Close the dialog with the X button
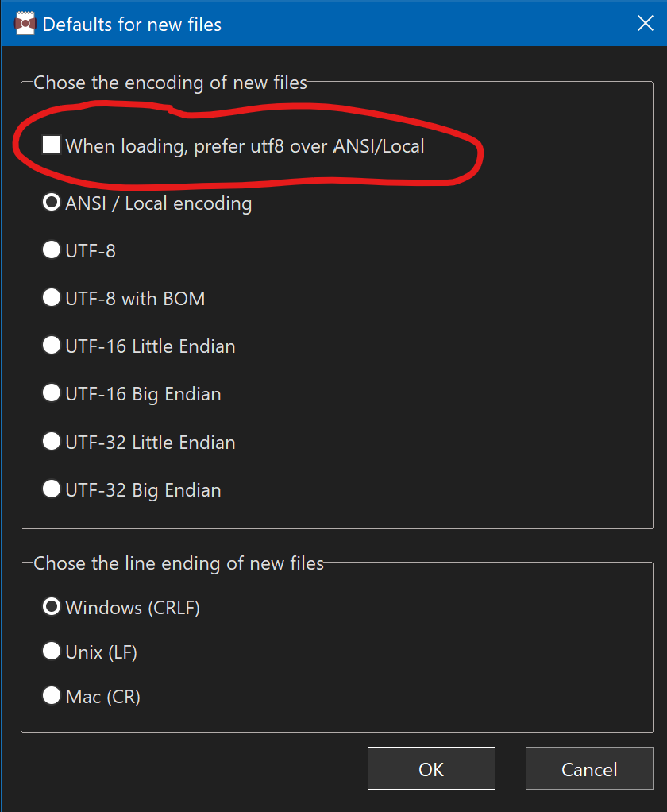This screenshot has height=812, width=667. 646,23
